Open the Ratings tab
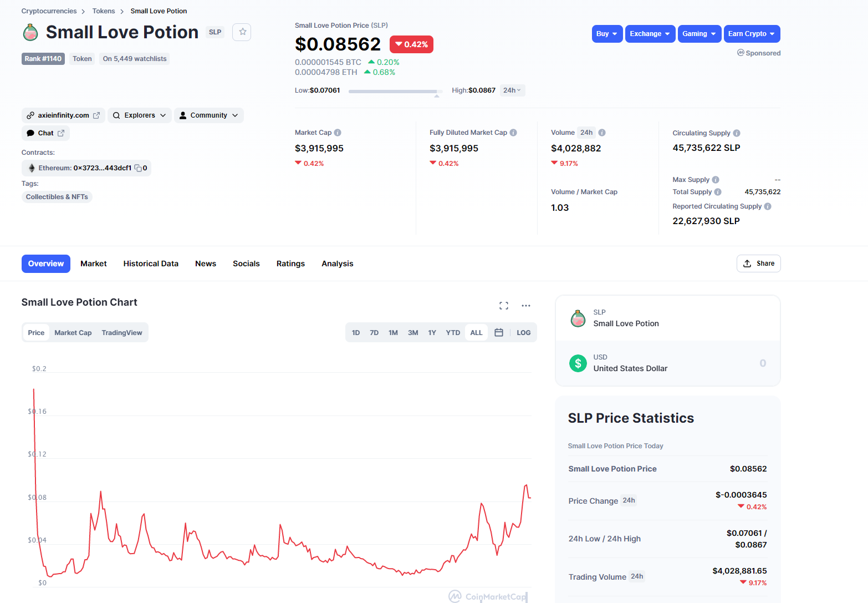 point(290,264)
